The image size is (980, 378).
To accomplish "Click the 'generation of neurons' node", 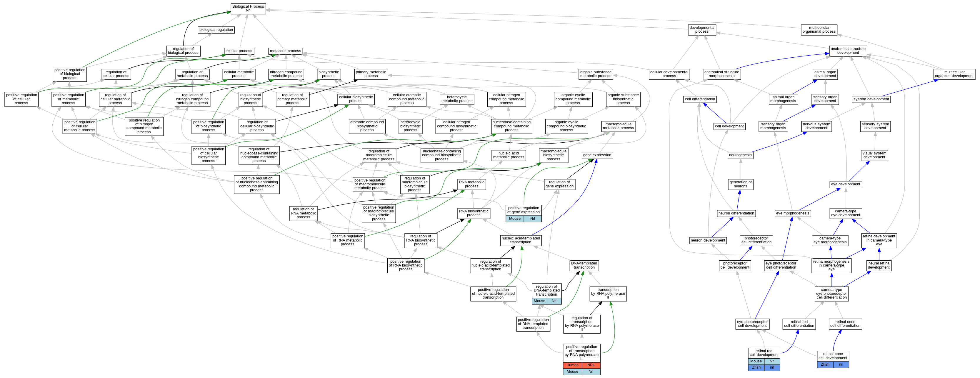I will tap(740, 184).
